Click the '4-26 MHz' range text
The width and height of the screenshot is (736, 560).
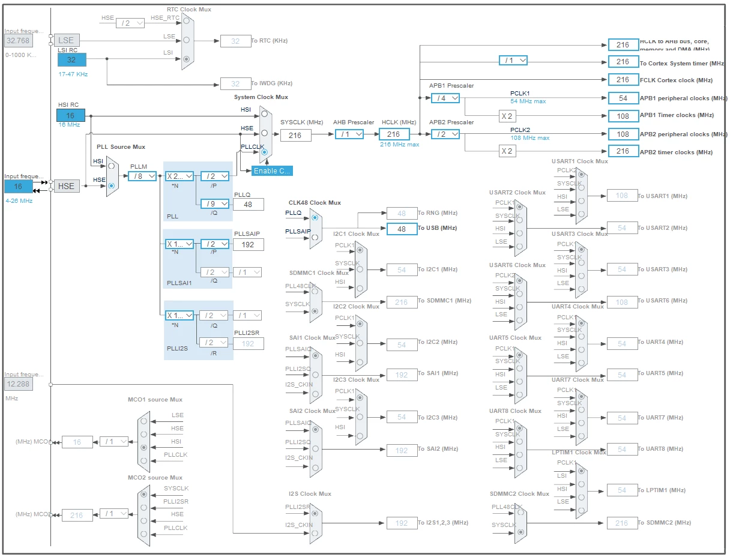click(19, 200)
